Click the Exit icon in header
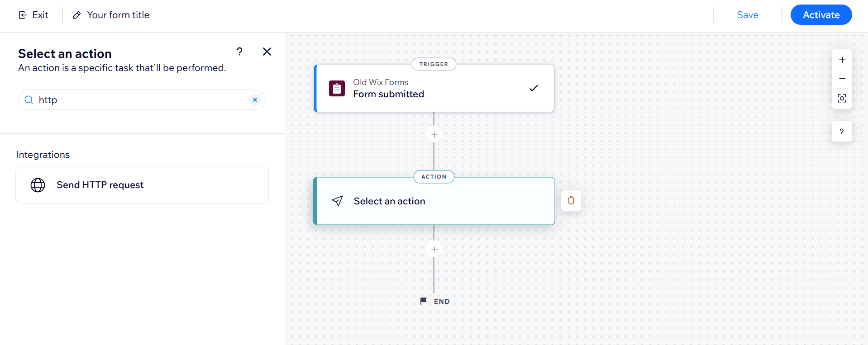 pos(23,15)
